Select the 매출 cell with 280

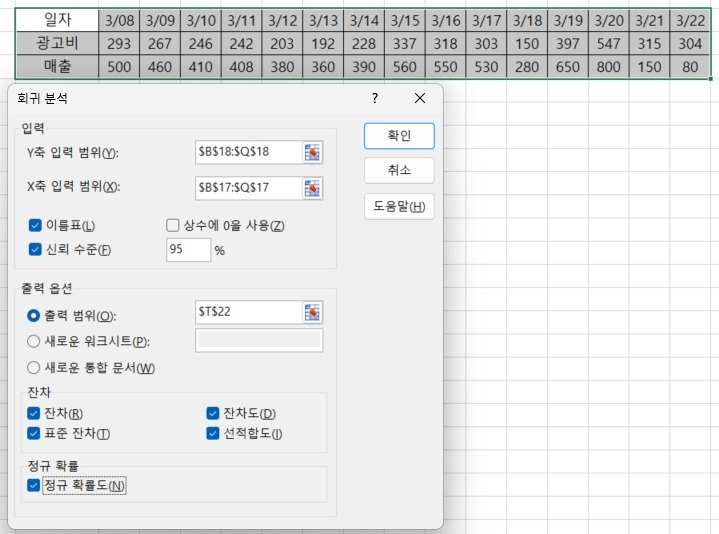pos(527,67)
